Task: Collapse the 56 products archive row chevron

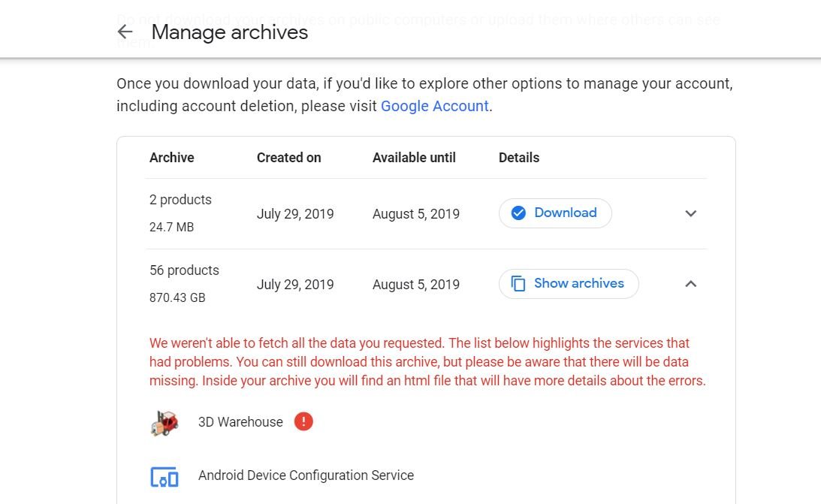Action: pyautogui.click(x=691, y=284)
